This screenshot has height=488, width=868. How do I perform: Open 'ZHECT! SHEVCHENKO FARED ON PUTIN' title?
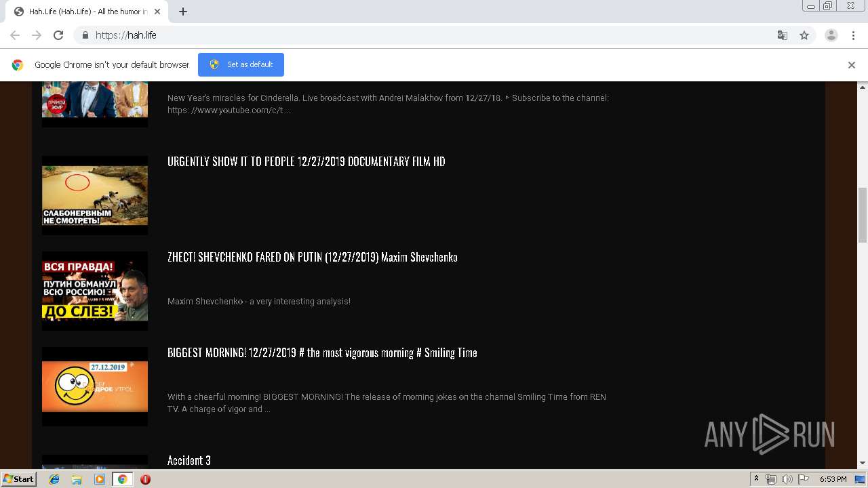pos(313,257)
